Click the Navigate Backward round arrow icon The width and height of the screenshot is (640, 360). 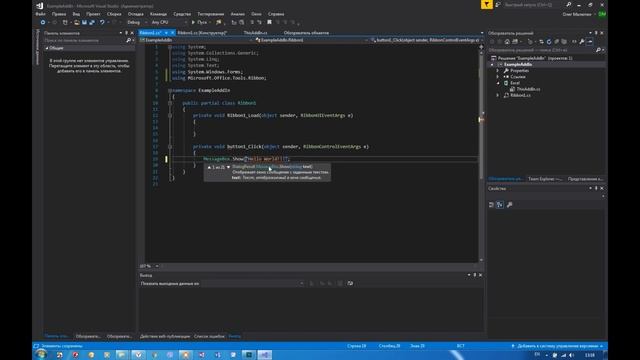click(x=42, y=22)
